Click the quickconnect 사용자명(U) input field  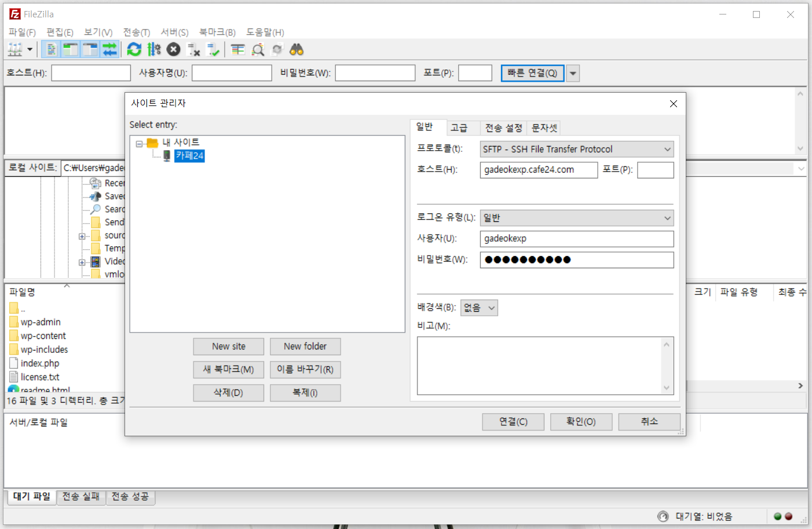pyautogui.click(x=232, y=73)
